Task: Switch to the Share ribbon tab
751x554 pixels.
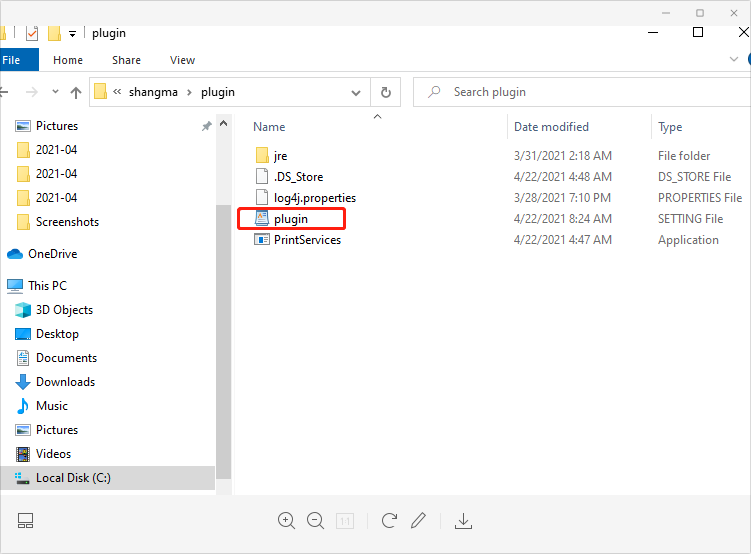Action: point(126,60)
